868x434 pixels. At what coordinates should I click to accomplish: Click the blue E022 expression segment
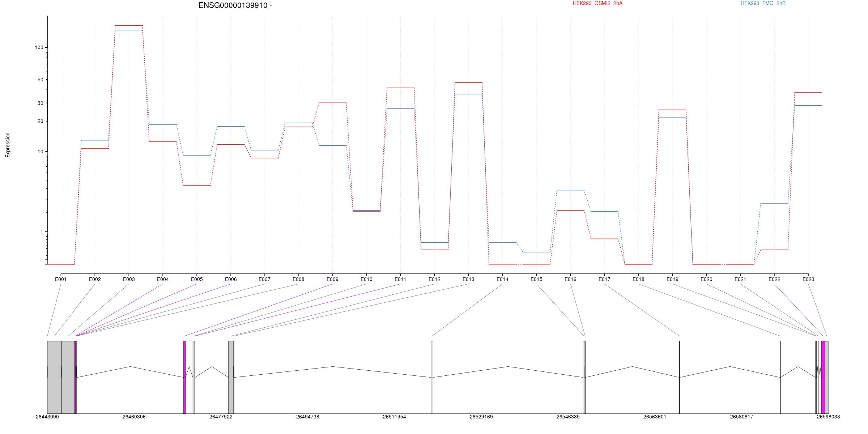pyautogui.click(x=774, y=203)
